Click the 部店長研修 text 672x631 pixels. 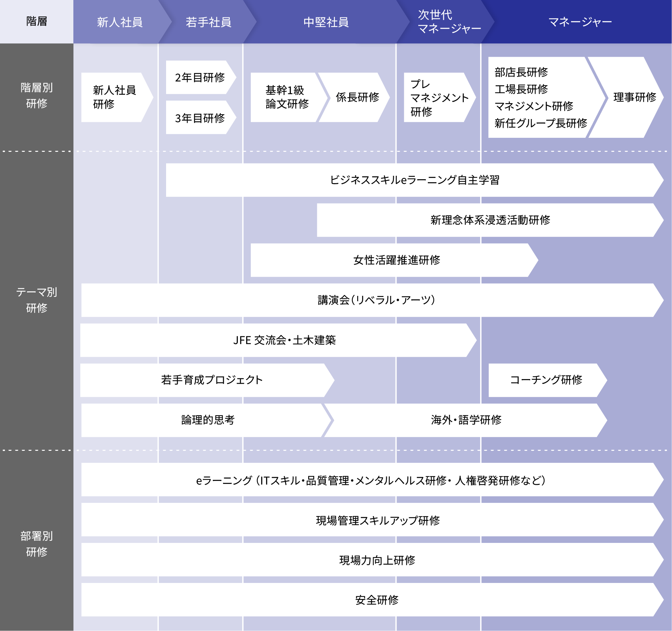click(x=521, y=72)
